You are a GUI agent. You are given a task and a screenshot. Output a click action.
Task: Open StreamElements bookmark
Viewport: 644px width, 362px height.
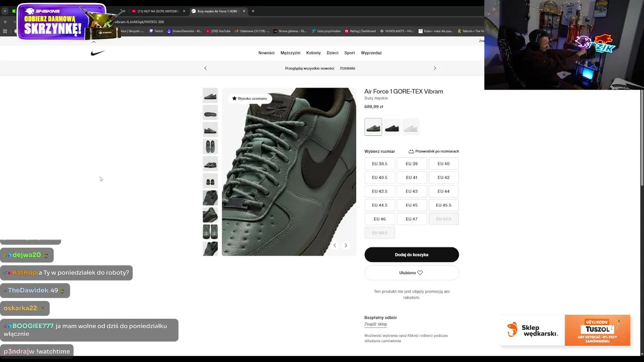pyautogui.click(x=184, y=31)
